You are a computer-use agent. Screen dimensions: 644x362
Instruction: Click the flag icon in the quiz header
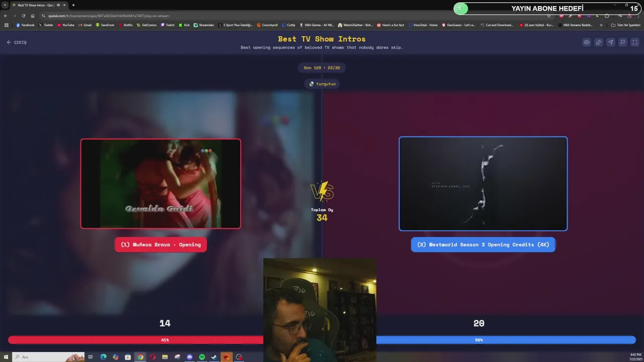(x=623, y=42)
